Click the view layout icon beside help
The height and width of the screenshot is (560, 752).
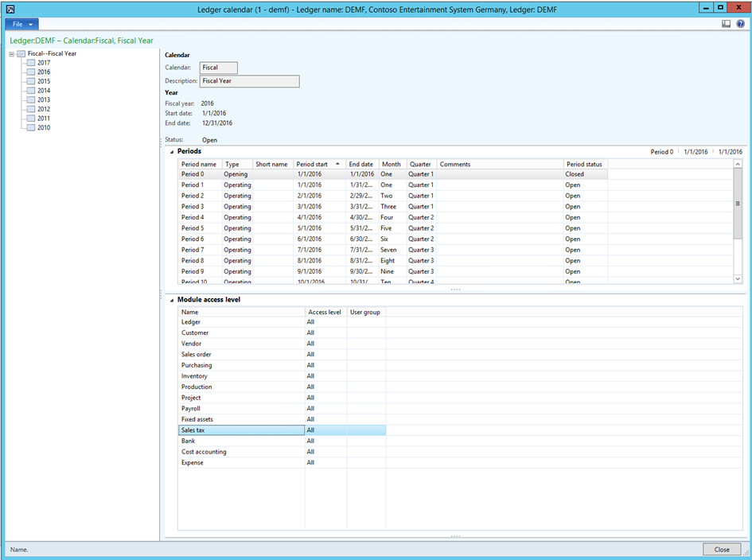[727, 24]
